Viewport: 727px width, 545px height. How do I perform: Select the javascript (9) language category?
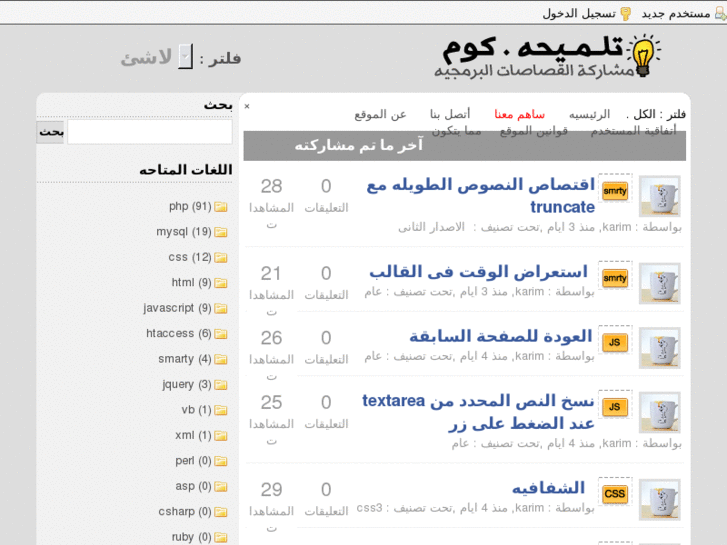[177, 308]
